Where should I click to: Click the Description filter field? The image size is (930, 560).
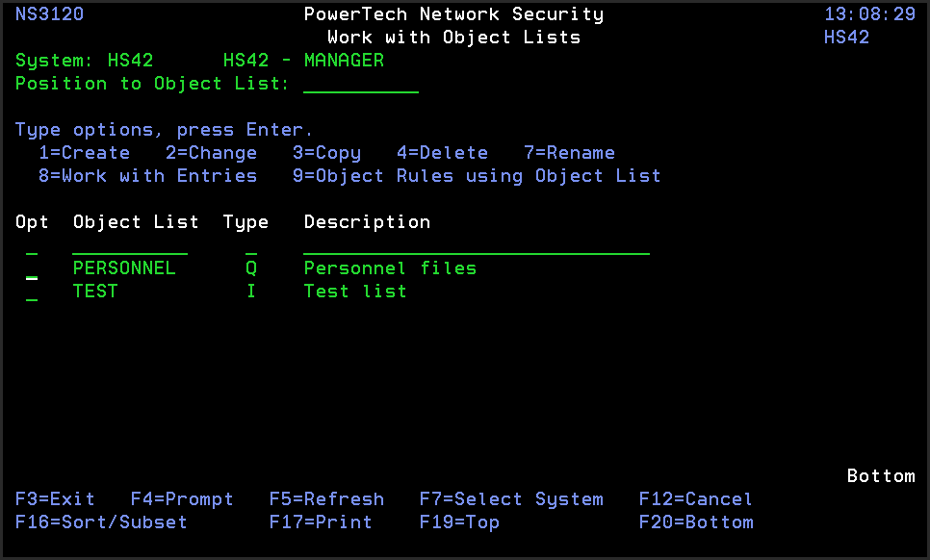[477, 246]
